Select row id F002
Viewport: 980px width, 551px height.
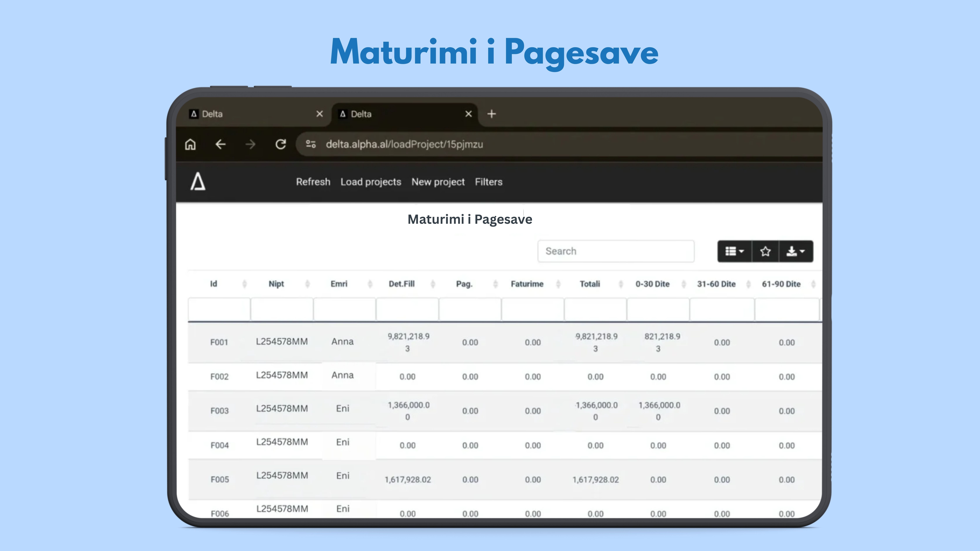219,377
